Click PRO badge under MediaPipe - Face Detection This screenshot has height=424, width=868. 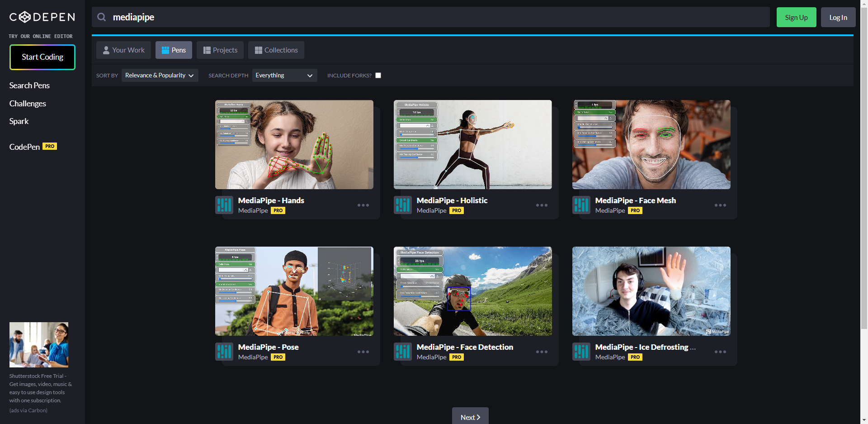[457, 357]
